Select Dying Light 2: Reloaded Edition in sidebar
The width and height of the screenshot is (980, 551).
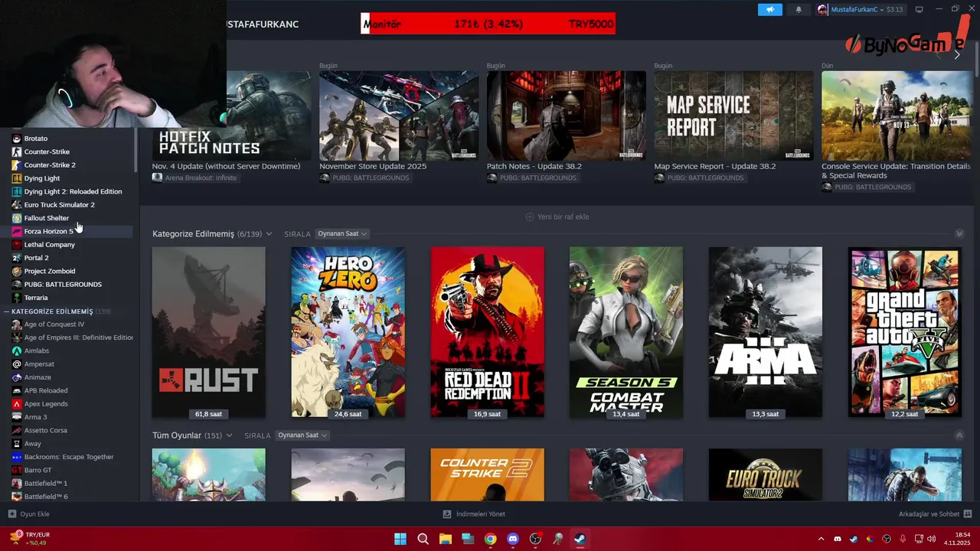click(73, 191)
